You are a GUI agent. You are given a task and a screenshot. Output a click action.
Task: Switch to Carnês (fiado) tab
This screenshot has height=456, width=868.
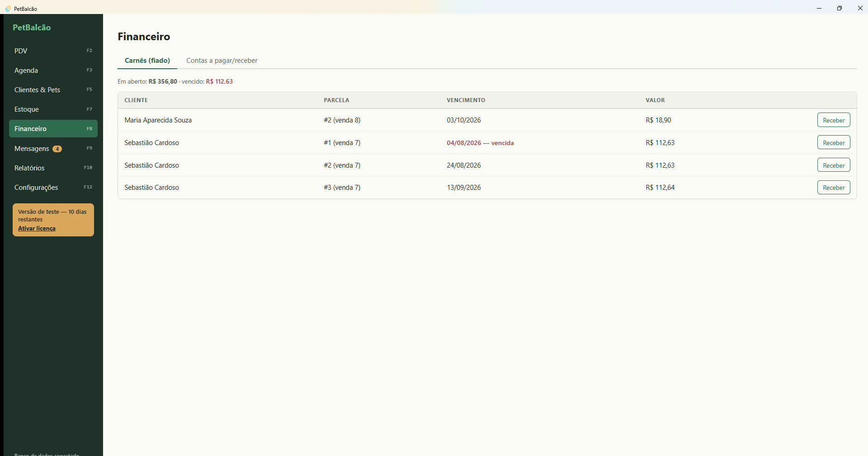147,61
